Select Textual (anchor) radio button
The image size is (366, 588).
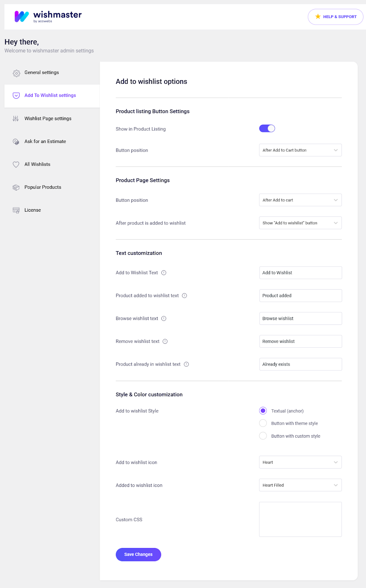263,411
